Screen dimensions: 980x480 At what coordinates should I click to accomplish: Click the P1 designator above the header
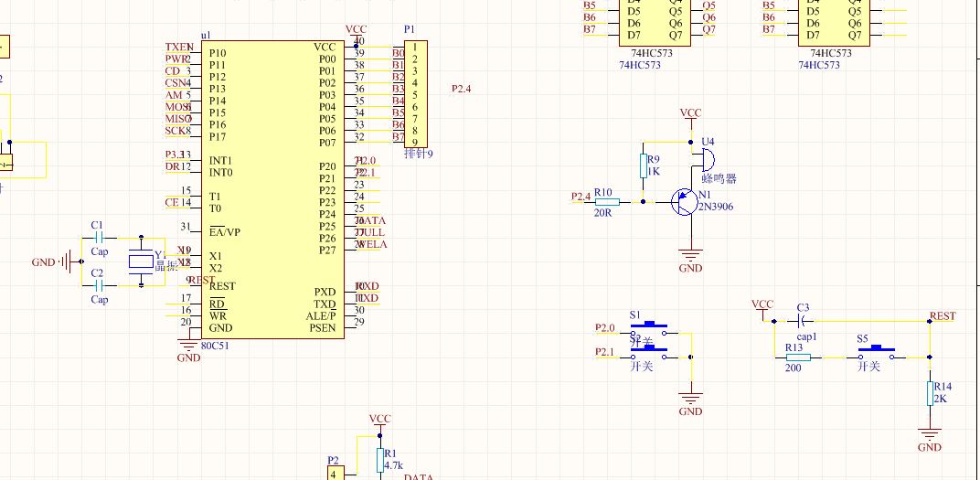coord(410,29)
